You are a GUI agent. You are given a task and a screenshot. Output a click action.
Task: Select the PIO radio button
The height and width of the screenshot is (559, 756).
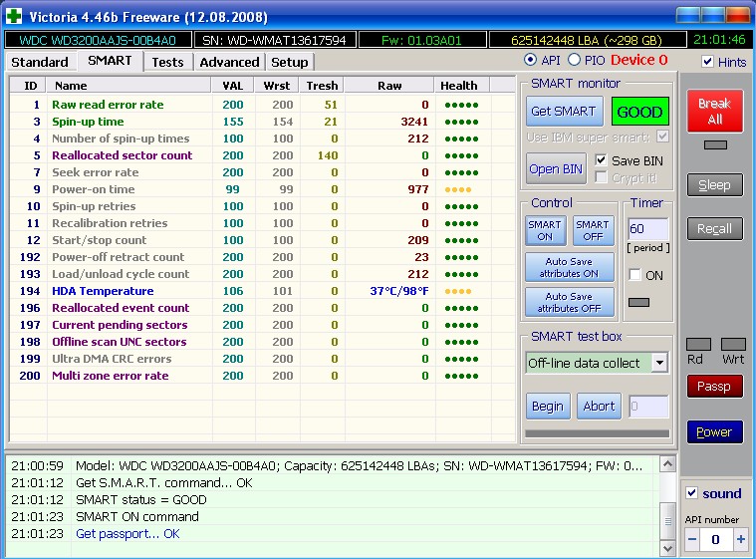[574, 61]
